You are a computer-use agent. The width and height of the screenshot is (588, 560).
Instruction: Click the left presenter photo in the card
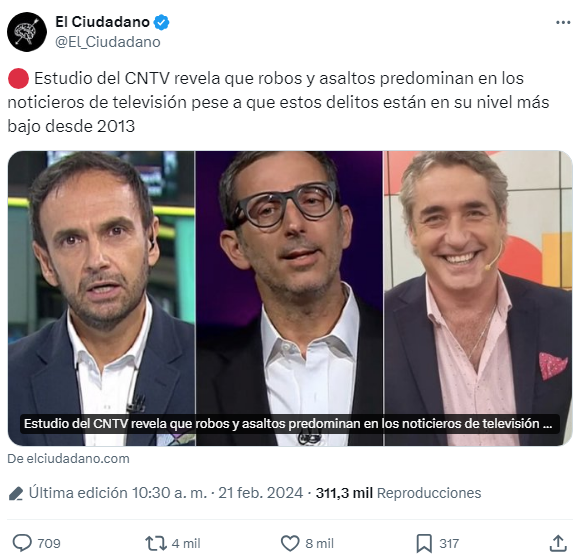[102, 298]
